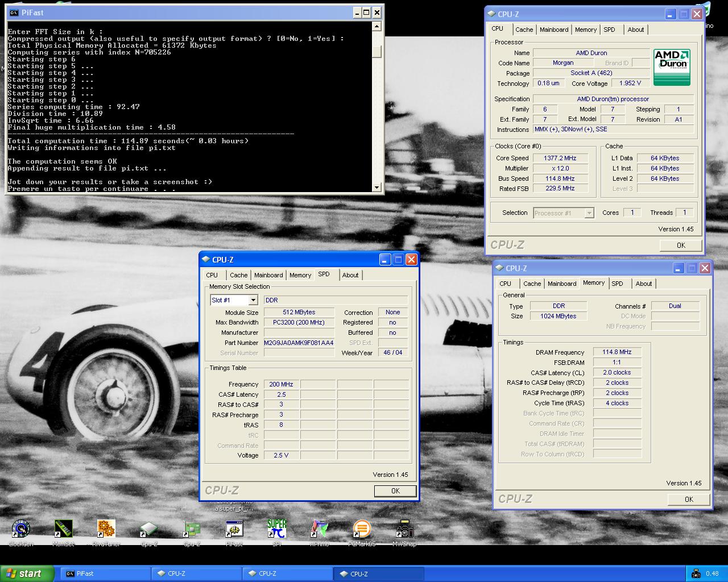Viewport: 728px width, 582px height.
Task: Open the ClockGen desktop shortcut
Action: (x=20, y=529)
